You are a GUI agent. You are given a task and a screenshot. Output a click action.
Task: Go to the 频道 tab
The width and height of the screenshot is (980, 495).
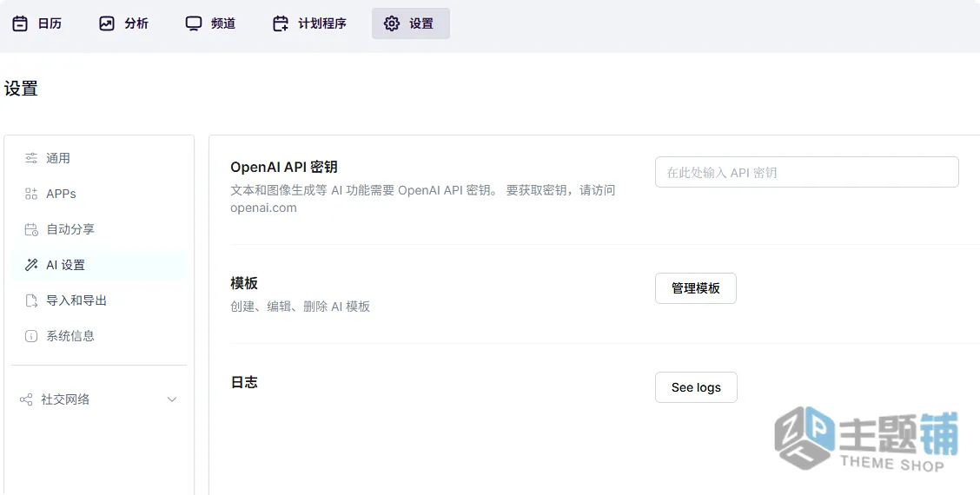210,23
